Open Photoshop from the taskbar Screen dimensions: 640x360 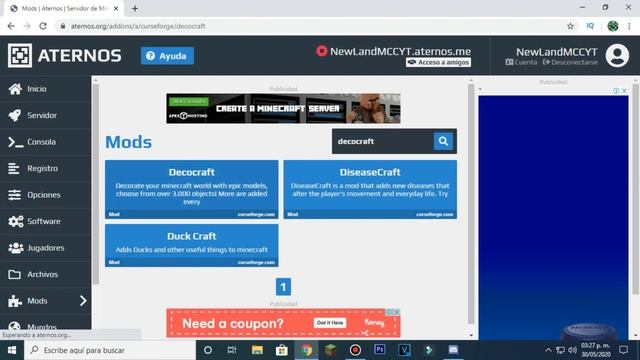coord(380,350)
